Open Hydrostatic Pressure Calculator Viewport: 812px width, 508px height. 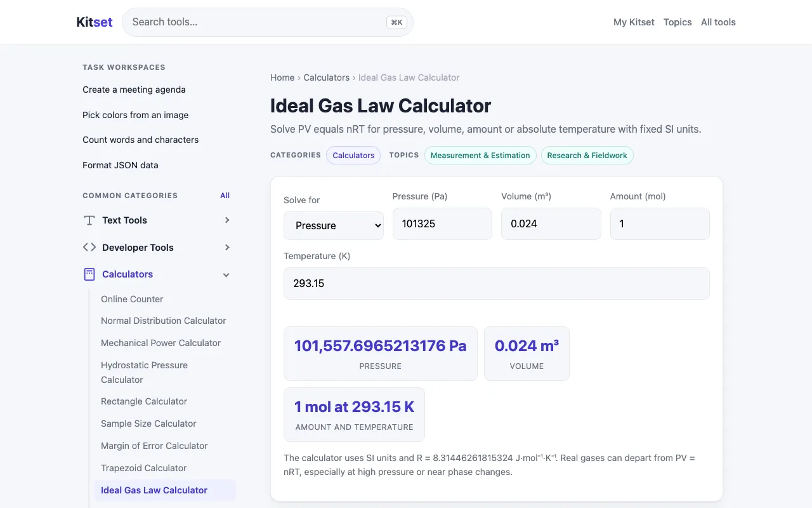pos(144,372)
